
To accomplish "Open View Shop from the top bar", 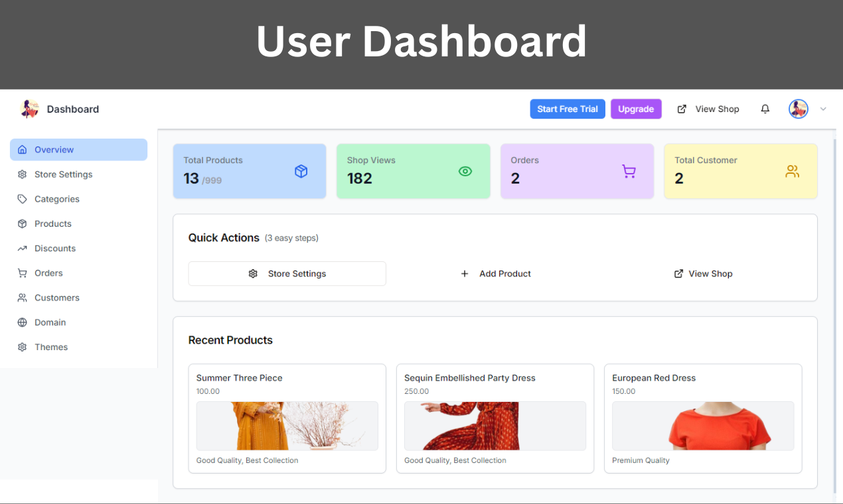I will [708, 109].
